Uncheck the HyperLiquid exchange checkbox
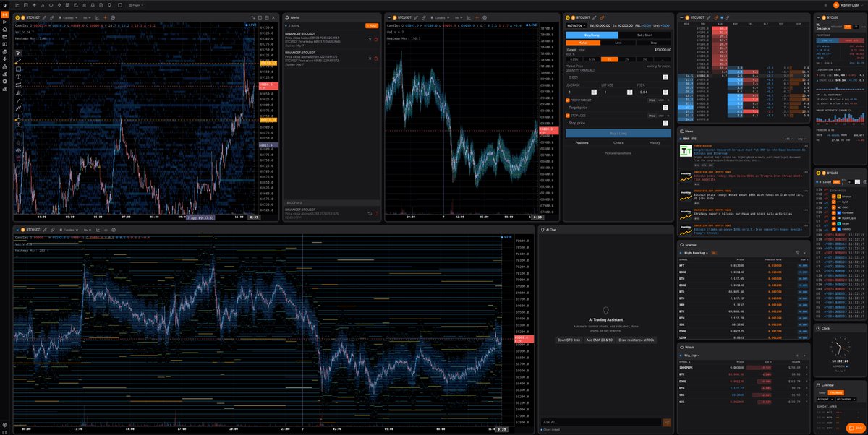This screenshot has height=435, width=868. [x=834, y=218]
